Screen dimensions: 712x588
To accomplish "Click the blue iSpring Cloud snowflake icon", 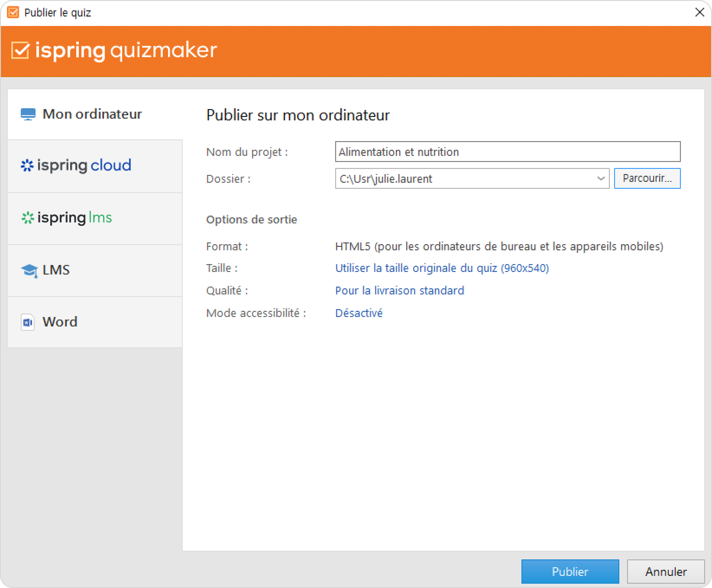I will [x=27, y=165].
